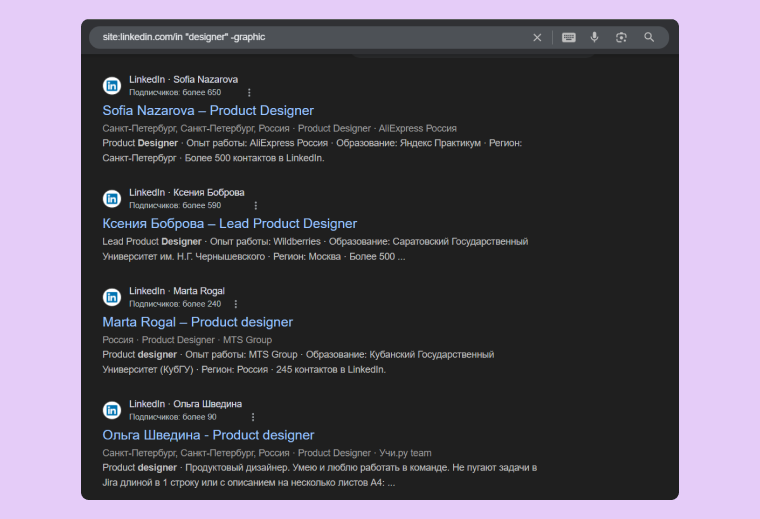Open Marta Rogal – Product designer link

click(x=197, y=322)
